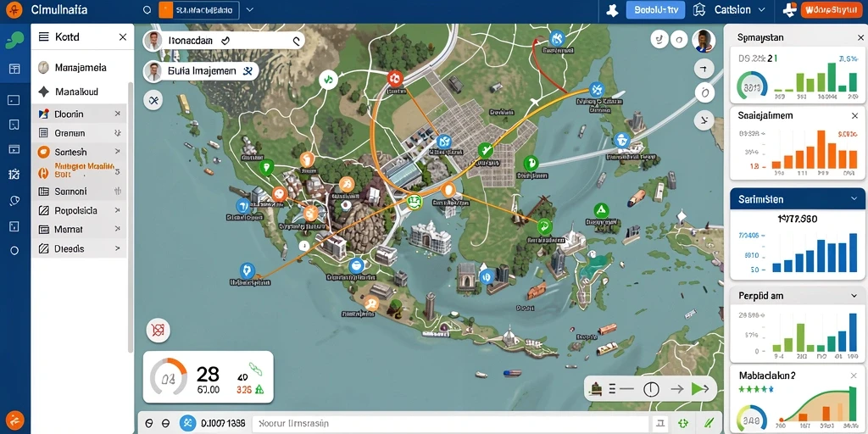Viewport: 868px width, 434px height.
Task: Click the blue Bodolu tiv button
Action: 655,10
